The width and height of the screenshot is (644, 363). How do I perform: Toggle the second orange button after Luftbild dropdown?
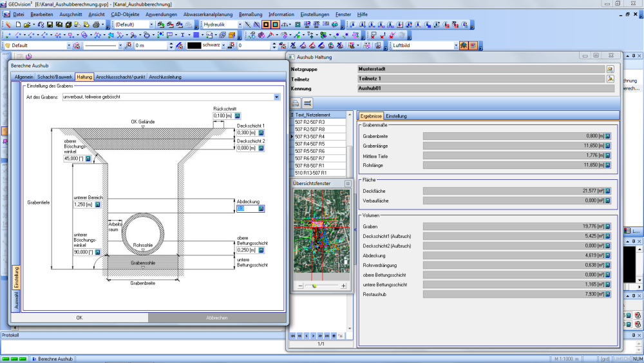tap(473, 46)
